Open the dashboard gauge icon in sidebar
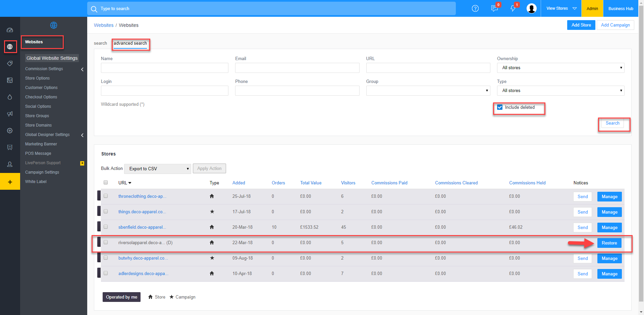The image size is (644, 315). [x=10, y=30]
